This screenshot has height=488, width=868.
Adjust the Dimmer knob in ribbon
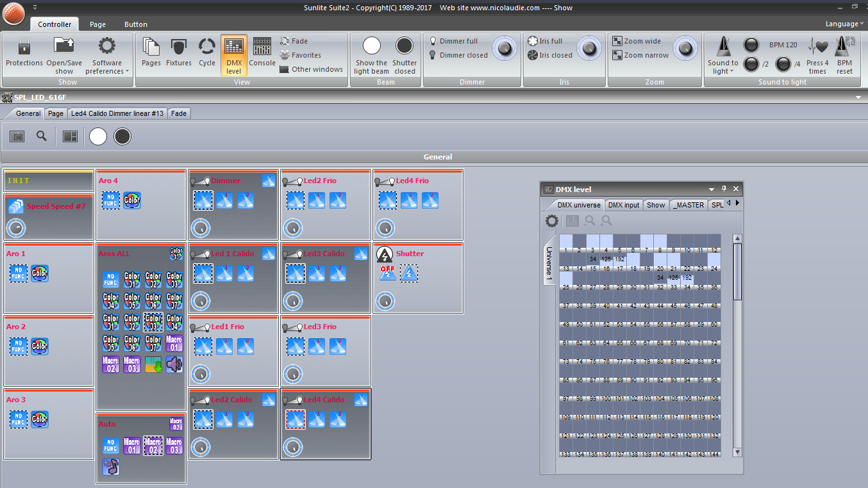[505, 48]
